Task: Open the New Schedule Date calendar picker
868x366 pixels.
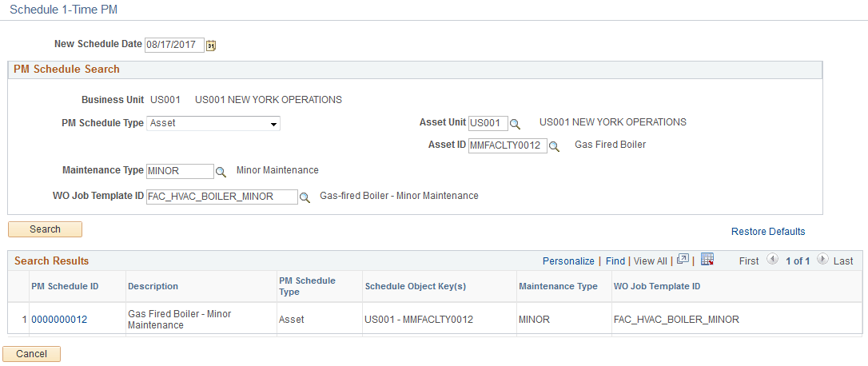Action: pos(210,46)
